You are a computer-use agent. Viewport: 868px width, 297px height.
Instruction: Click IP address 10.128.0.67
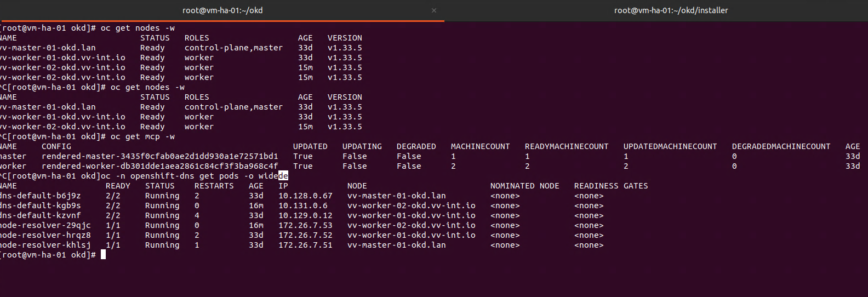pos(305,196)
